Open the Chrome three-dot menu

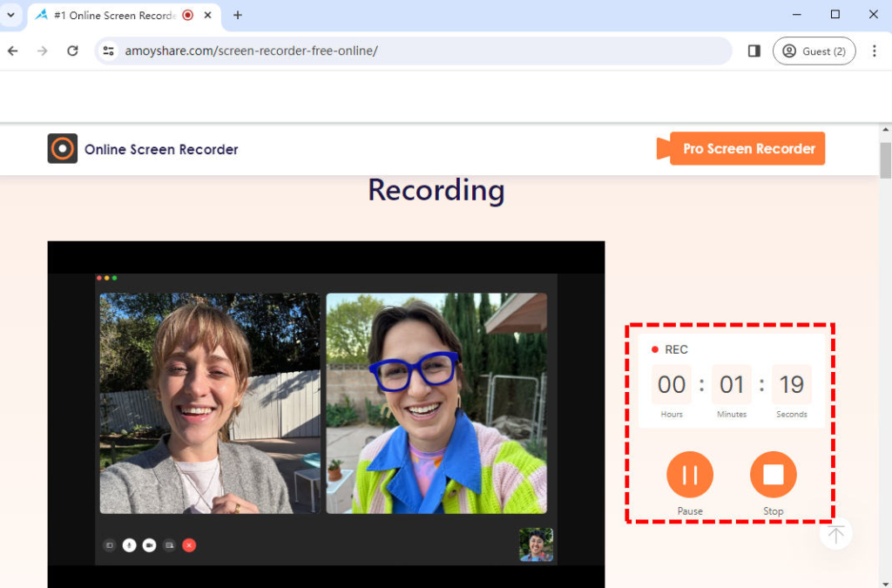(x=875, y=51)
